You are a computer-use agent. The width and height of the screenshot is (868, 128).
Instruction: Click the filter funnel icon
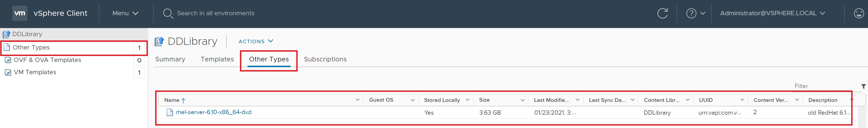[x=863, y=86]
